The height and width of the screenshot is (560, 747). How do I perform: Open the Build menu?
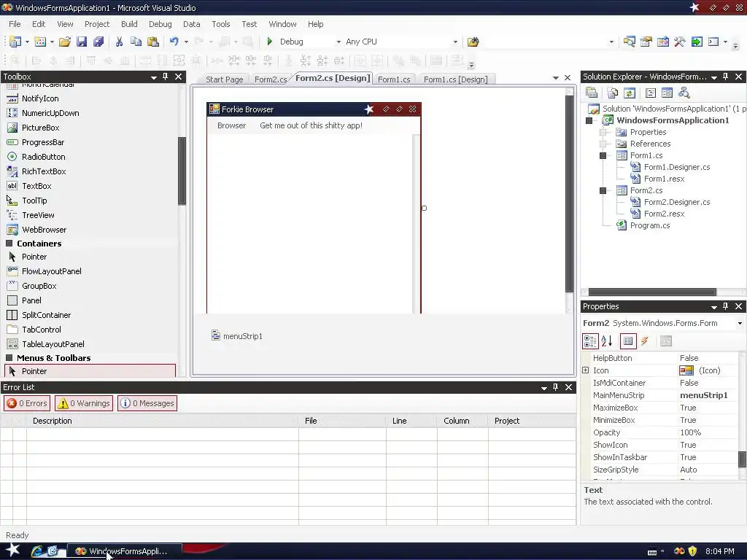click(x=129, y=24)
